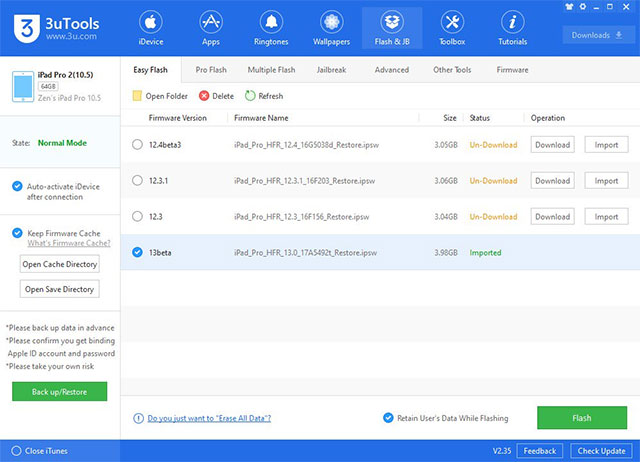Switch to the Pro Flash tab
This screenshot has width=640, height=462.
coord(209,70)
